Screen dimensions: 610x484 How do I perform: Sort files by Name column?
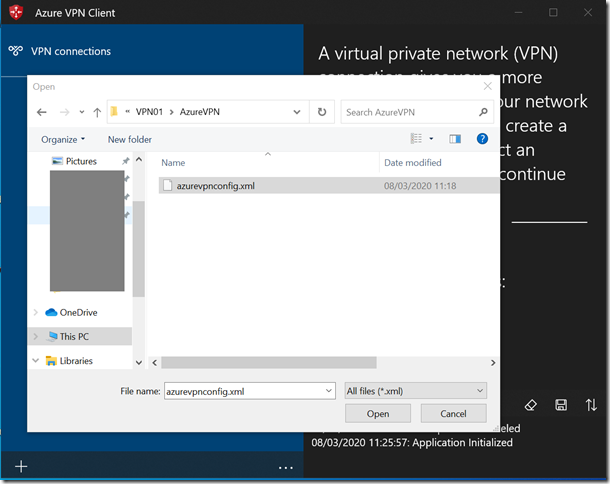point(173,163)
